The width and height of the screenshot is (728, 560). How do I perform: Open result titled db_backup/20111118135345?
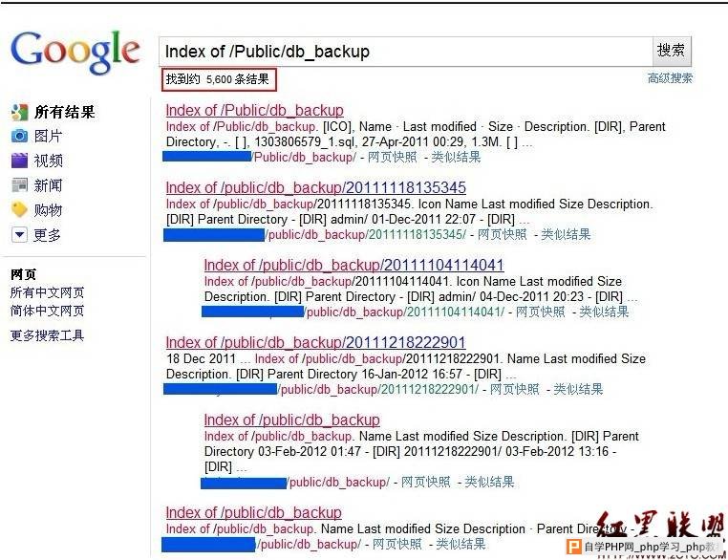click(315, 187)
